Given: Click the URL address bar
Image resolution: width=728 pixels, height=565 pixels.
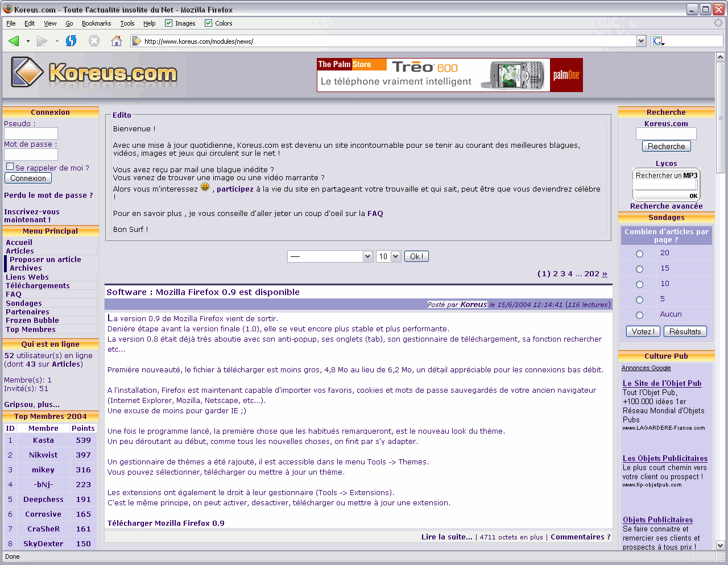Looking at the screenshot, I should [x=389, y=41].
